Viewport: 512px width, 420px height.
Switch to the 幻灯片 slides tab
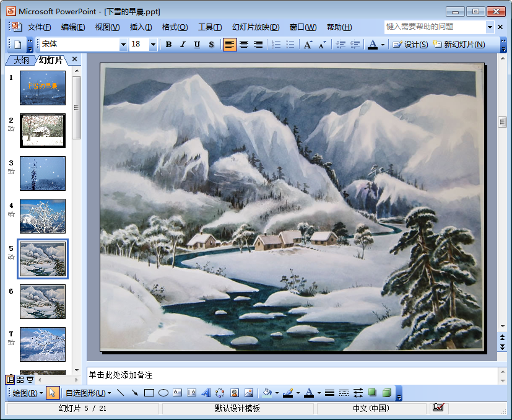click(x=51, y=60)
